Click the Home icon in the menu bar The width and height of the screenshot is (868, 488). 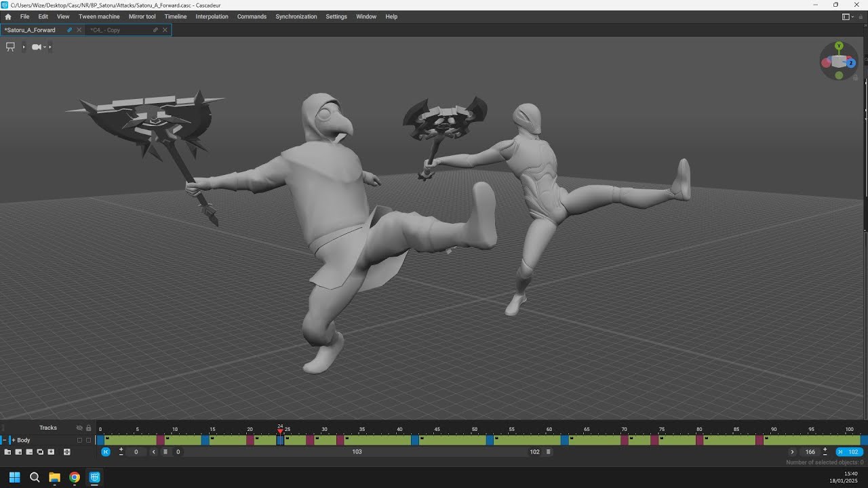pyautogui.click(x=8, y=17)
